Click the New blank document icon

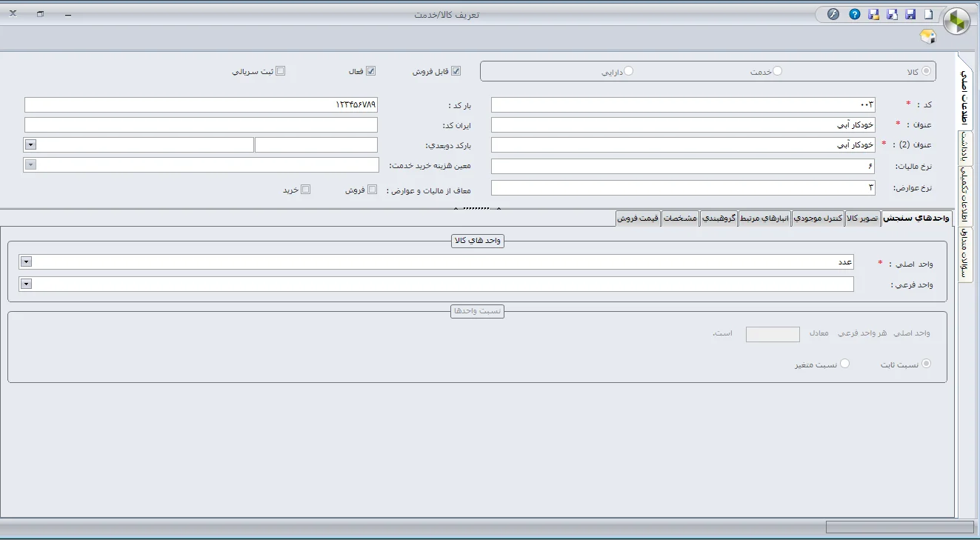(928, 14)
